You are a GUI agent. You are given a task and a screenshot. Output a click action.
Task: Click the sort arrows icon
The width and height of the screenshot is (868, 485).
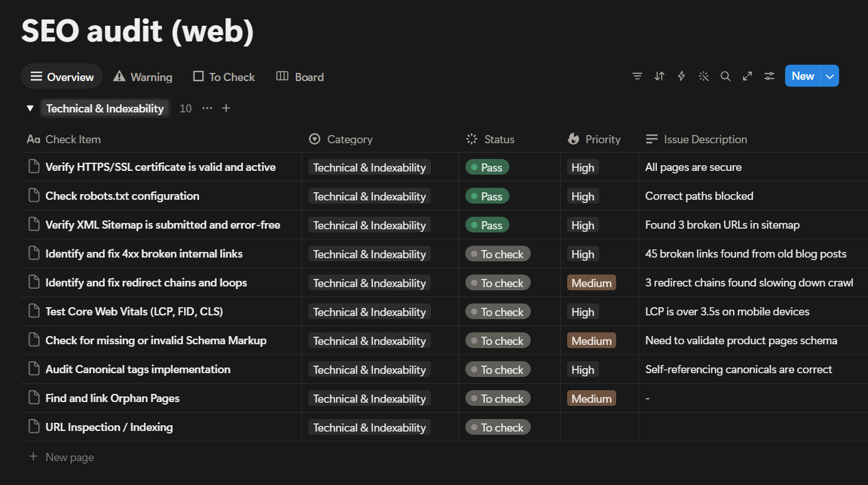[x=659, y=76]
